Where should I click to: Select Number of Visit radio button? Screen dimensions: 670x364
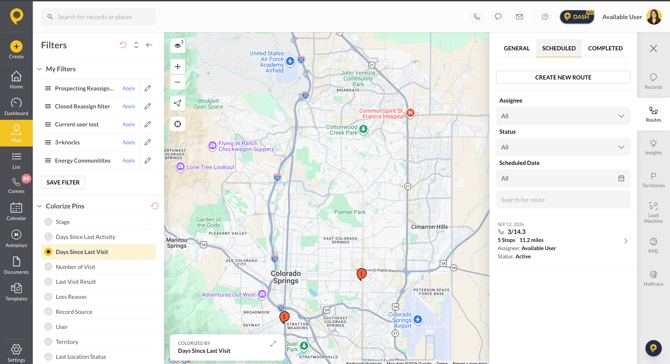coord(48,267)
